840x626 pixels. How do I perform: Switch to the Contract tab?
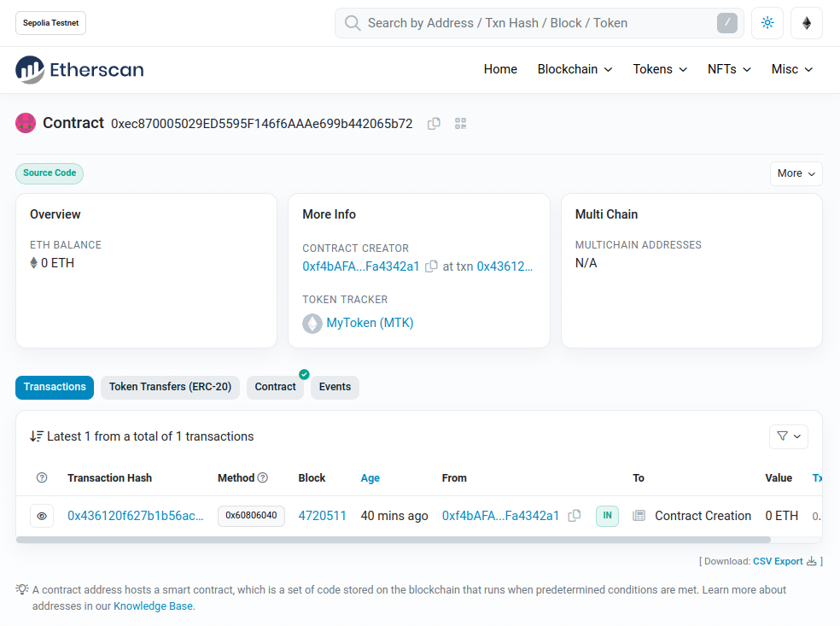tap(276, 387)
